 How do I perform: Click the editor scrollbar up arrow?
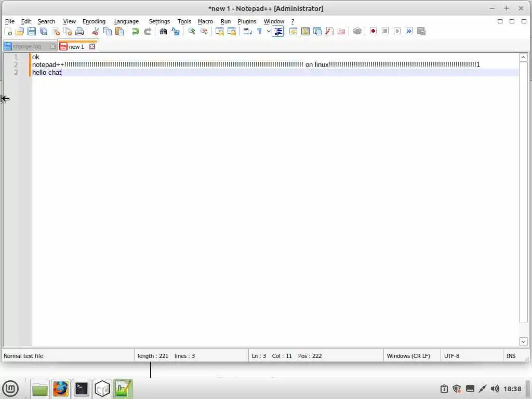point(523,58)
